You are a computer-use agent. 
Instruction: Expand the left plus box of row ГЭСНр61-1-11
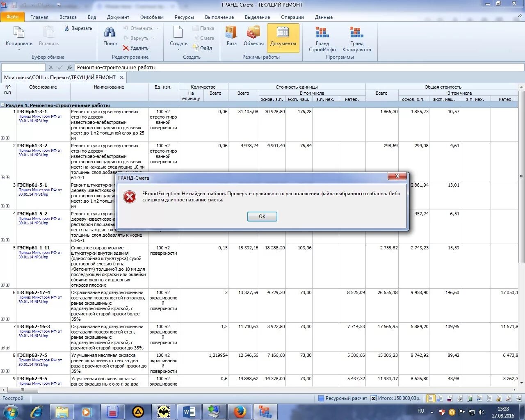[x=2, y=285]
